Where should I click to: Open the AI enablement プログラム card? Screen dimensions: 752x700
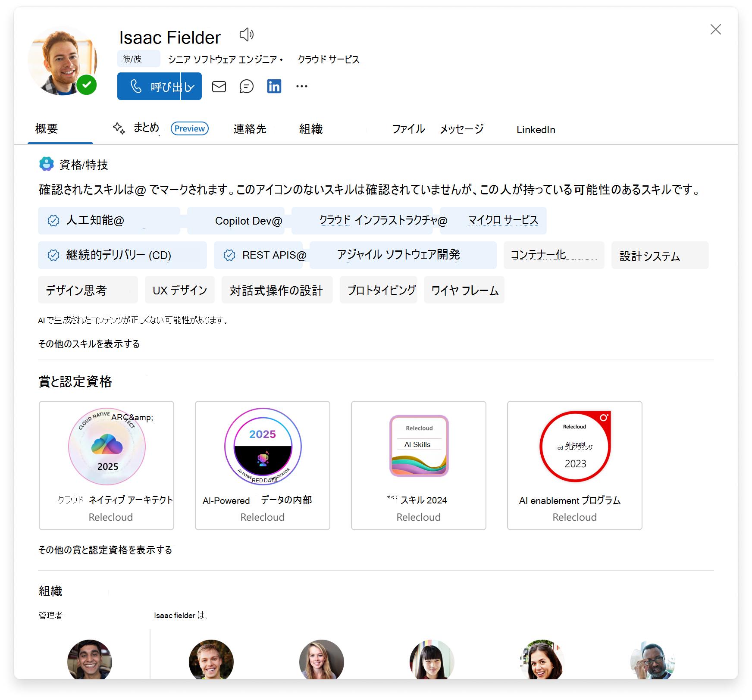coord(575,466)
